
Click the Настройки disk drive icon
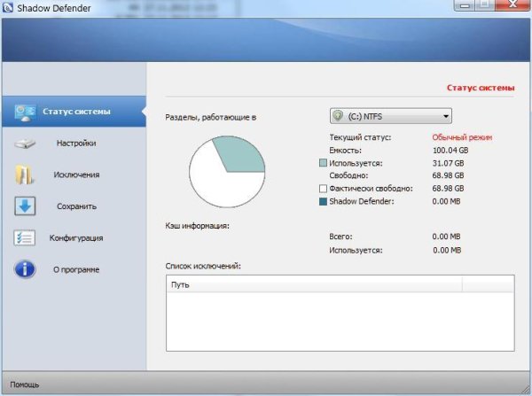25,144
